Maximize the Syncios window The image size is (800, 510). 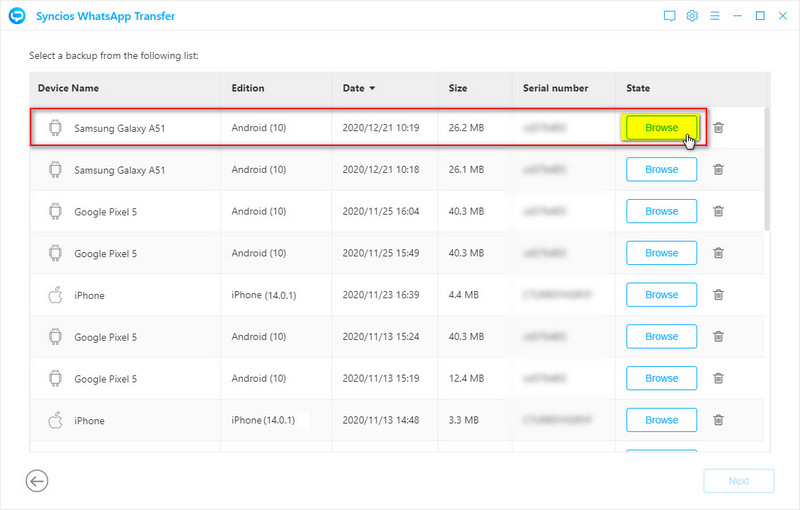(x=760, y=16)
